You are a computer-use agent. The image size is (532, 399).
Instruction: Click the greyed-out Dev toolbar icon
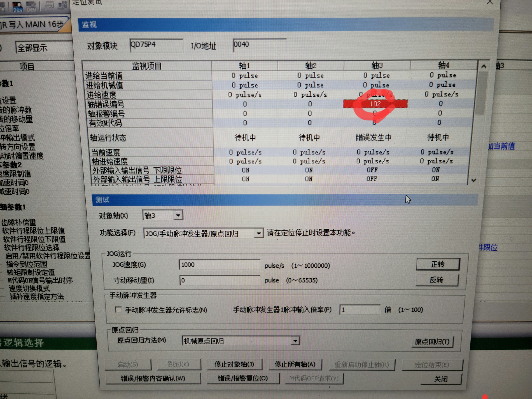31,6
